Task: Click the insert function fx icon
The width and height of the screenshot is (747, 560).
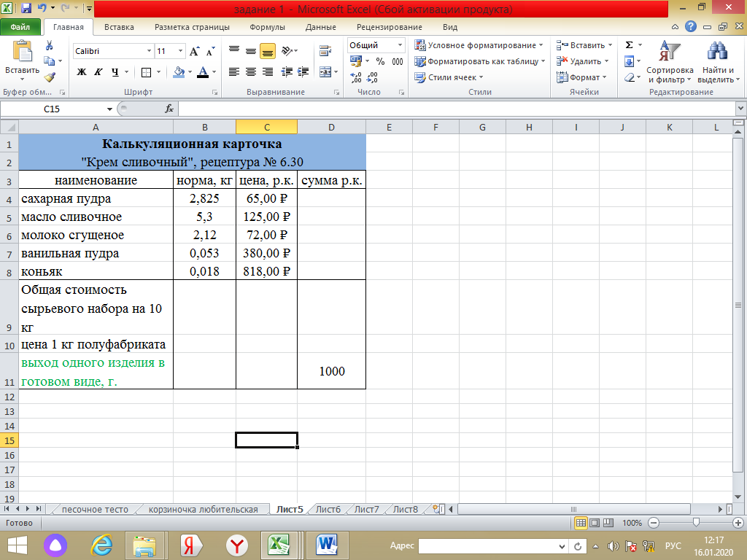Action: tap(169, 109)
